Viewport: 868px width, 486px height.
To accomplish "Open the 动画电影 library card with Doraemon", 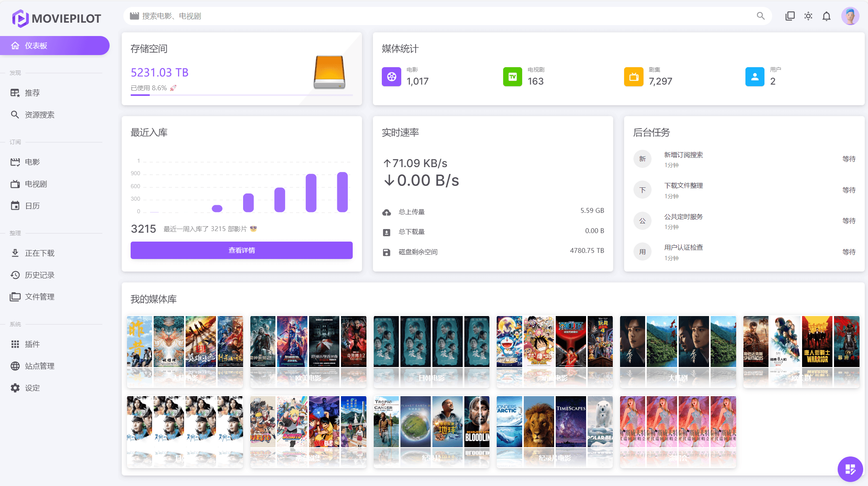I will coord(555,352).
